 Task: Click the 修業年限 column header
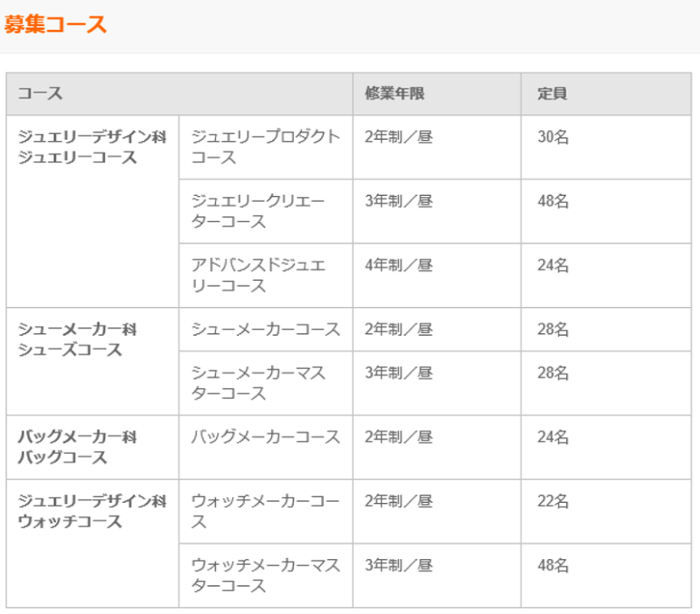437,94
